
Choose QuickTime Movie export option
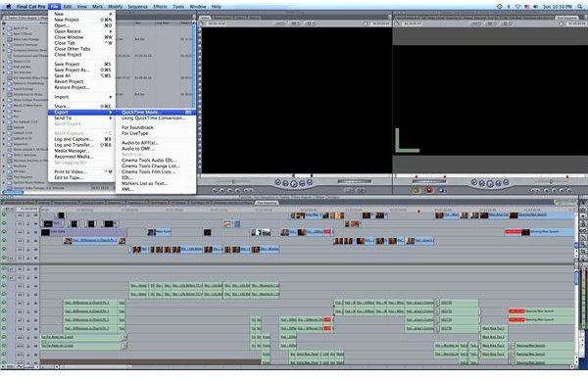pyautogui.click(x=156, y=112)
